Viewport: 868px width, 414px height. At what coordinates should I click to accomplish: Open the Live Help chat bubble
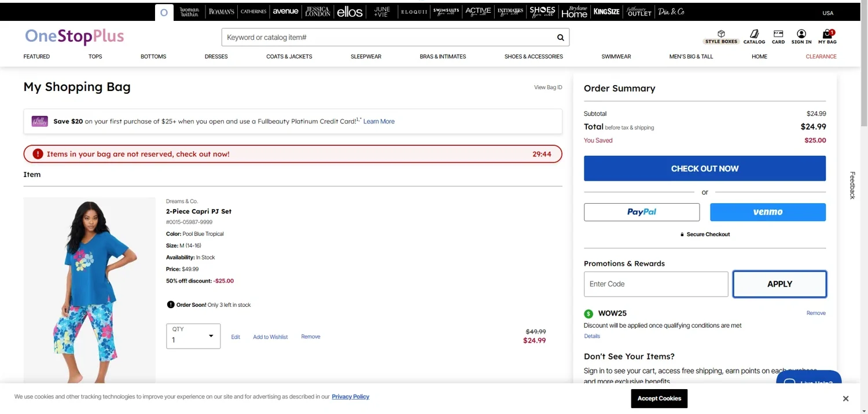coord(809,378)
